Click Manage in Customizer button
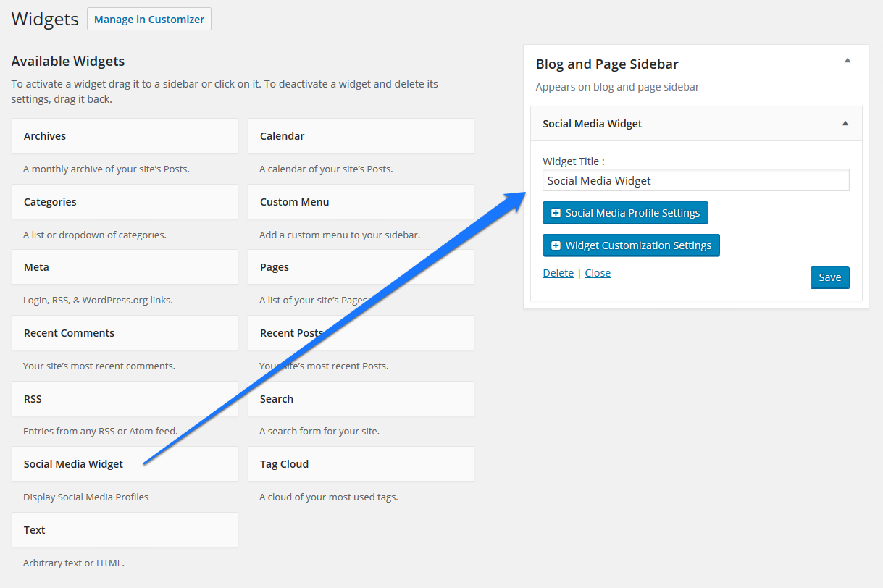 pyautogui.click(x=149, y=20)
